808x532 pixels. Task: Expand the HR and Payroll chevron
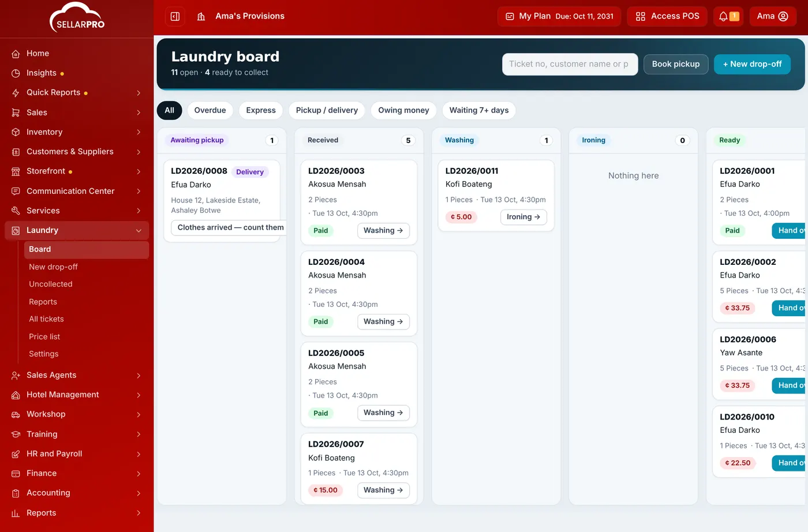click(x=139, y=454)
